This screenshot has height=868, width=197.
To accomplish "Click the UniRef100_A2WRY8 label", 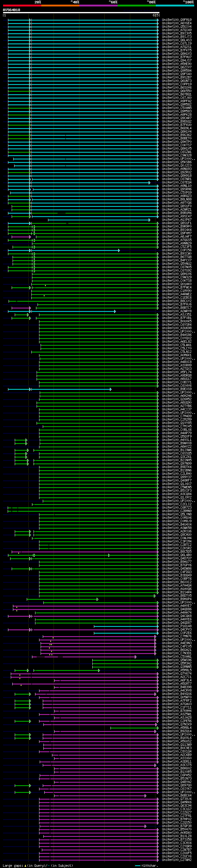I will pos(177,311).
